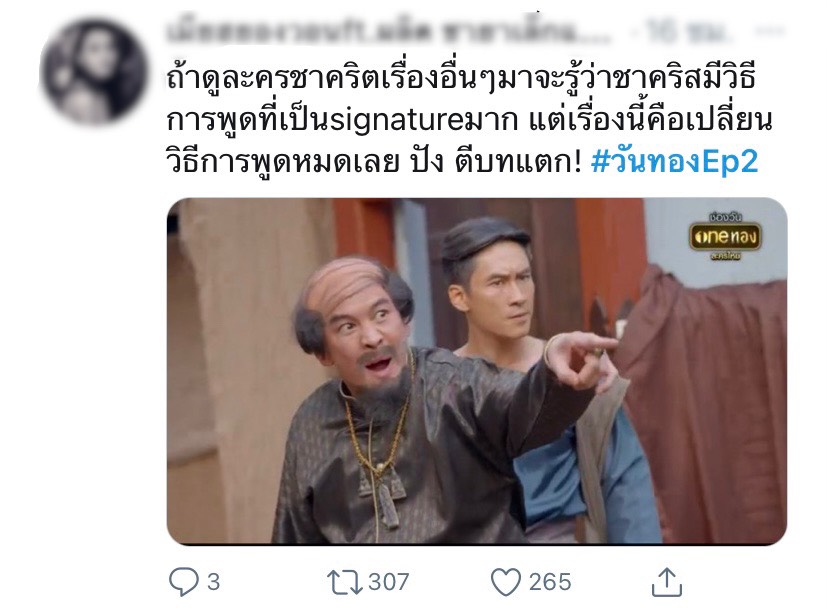Screen dimensions: 827x609
Task: Open the attached drama screenshot image
Action: (477, 371)
